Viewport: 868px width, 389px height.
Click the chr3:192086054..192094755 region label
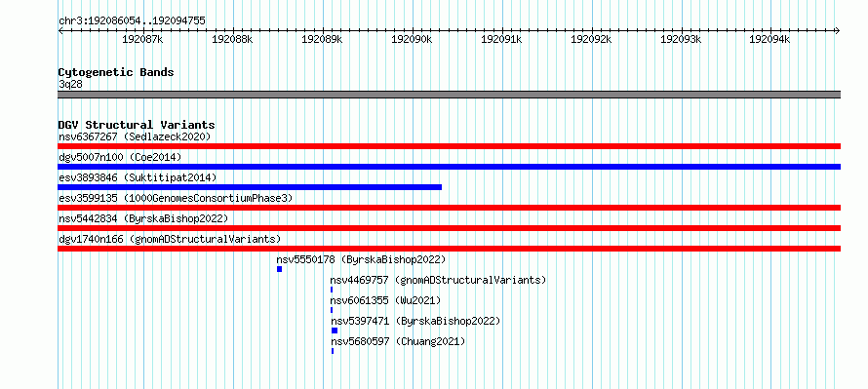click(x=132, y=21)
